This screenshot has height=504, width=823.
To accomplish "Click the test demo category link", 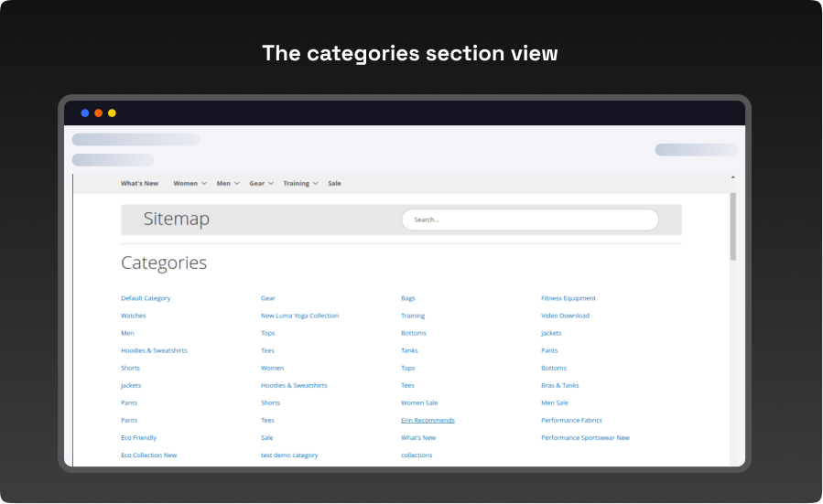I will (289, 456).
